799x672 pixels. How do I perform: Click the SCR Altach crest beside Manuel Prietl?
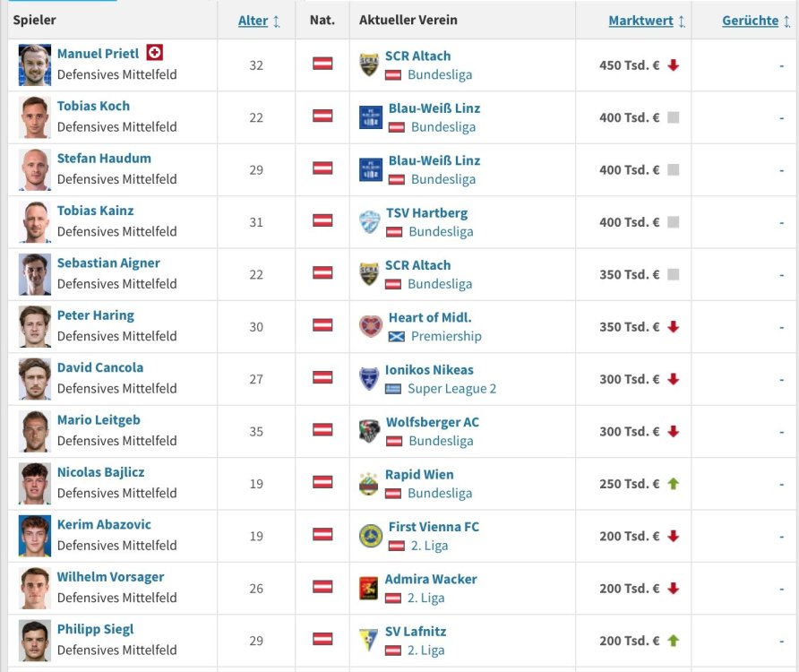tap(369, 65)
